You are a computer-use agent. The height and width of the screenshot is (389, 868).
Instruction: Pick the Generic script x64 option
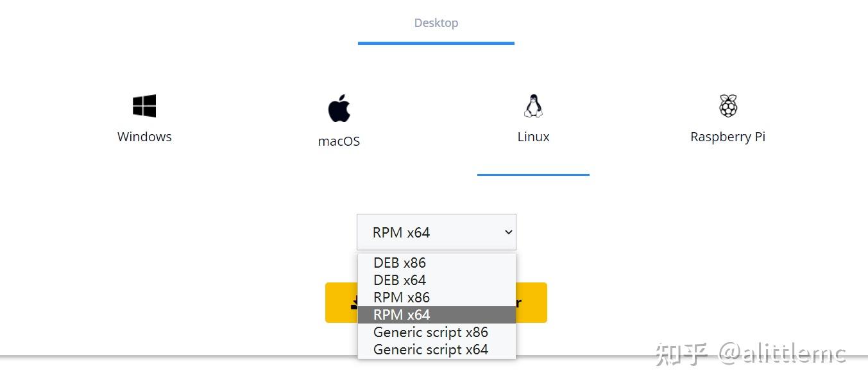point(430,349)
